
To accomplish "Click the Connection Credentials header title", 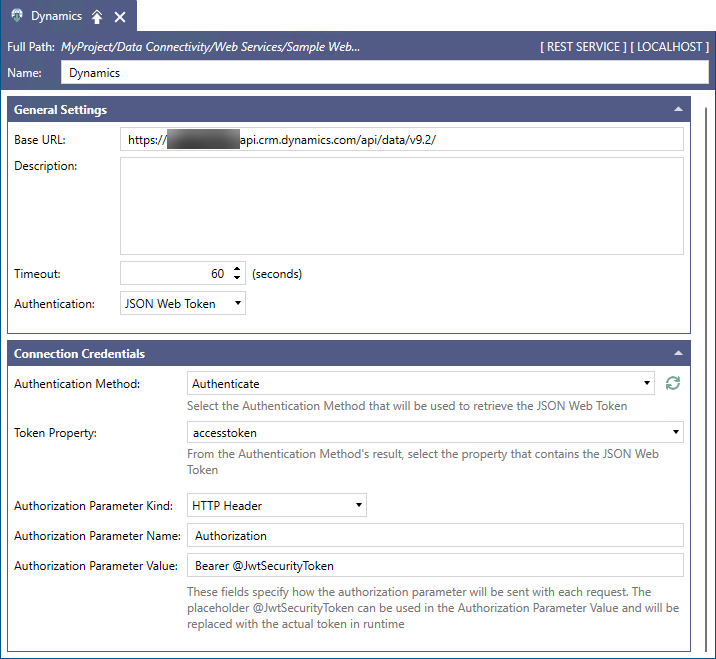I will [79, 353].
